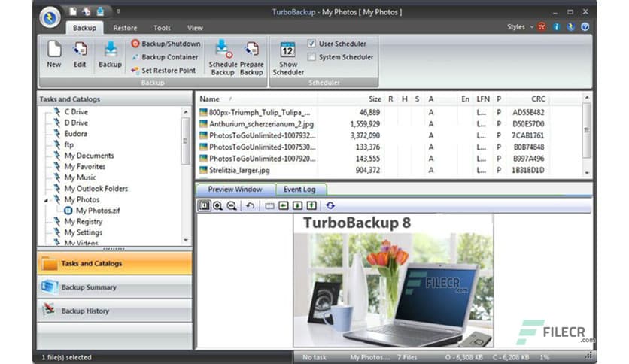The image size is (629, 364).
Task: Switch to the Event Log tab
Action: (299, 190)
